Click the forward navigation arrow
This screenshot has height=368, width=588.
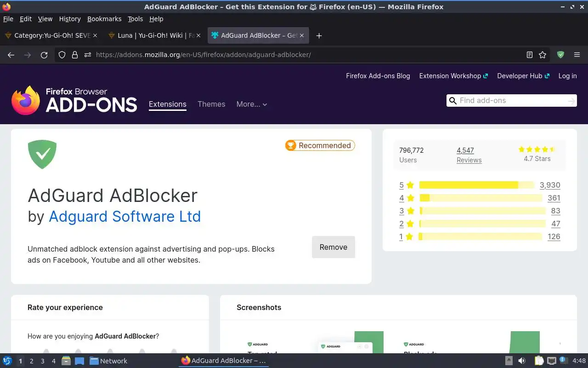(28, 55)
